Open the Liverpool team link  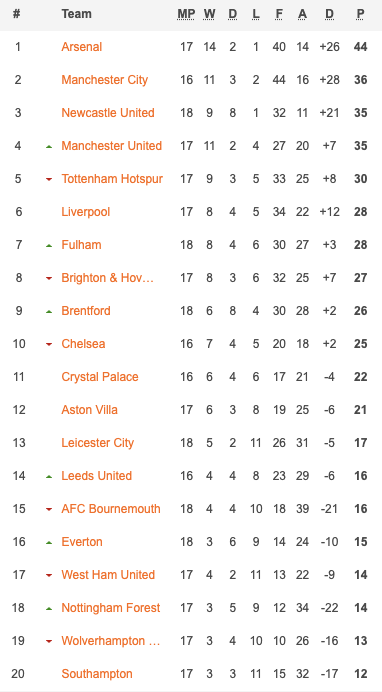pos(86,212)
